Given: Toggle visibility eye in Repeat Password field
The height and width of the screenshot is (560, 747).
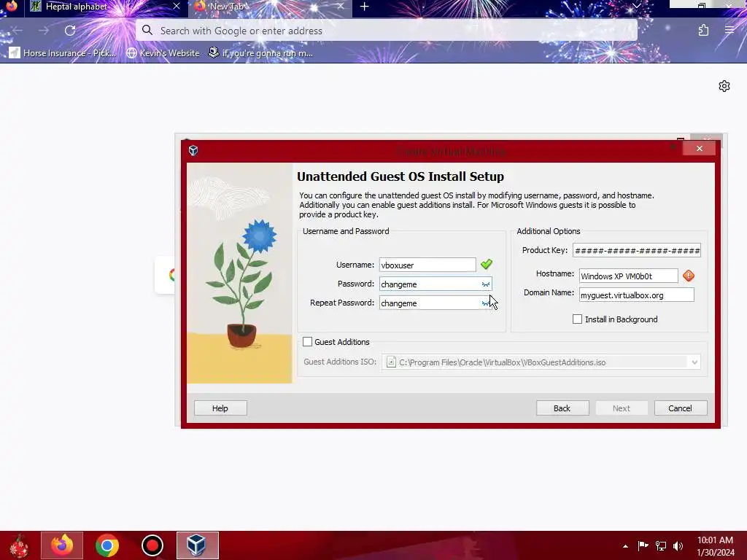Looking at the screenshot, I should [485, 303].
